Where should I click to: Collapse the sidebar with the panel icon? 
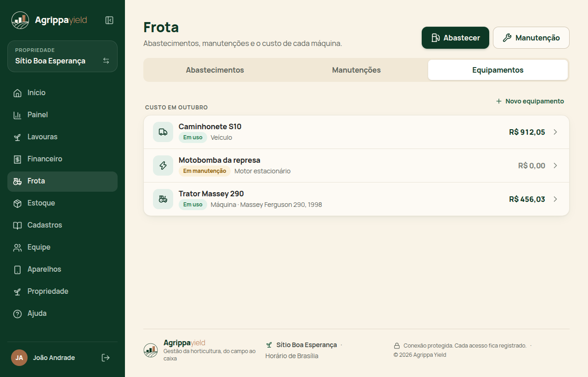[x=109, y=20]
